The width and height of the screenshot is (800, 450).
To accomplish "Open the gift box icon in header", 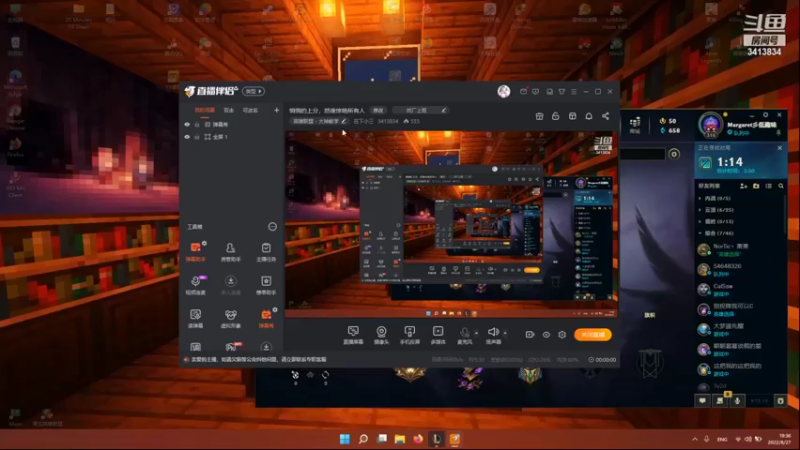I will pyautogui.click(x=539, y=116).
